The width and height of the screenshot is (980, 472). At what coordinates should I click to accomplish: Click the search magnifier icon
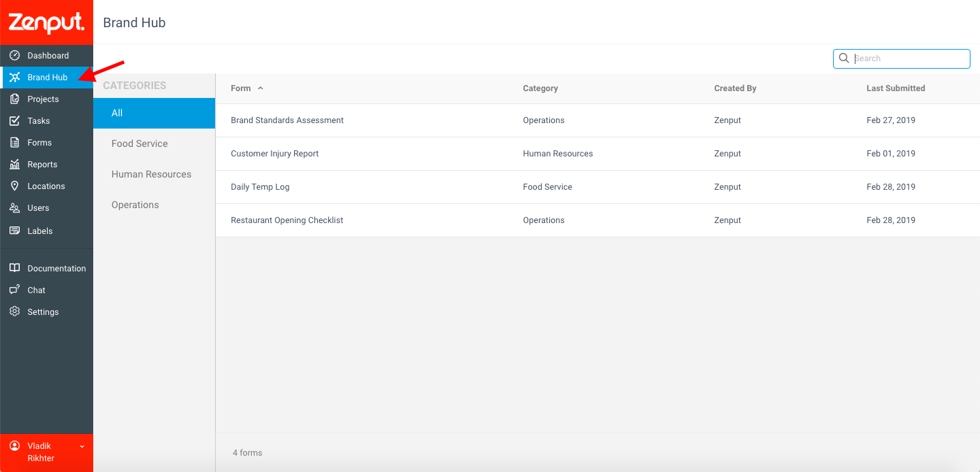(844, 58)
